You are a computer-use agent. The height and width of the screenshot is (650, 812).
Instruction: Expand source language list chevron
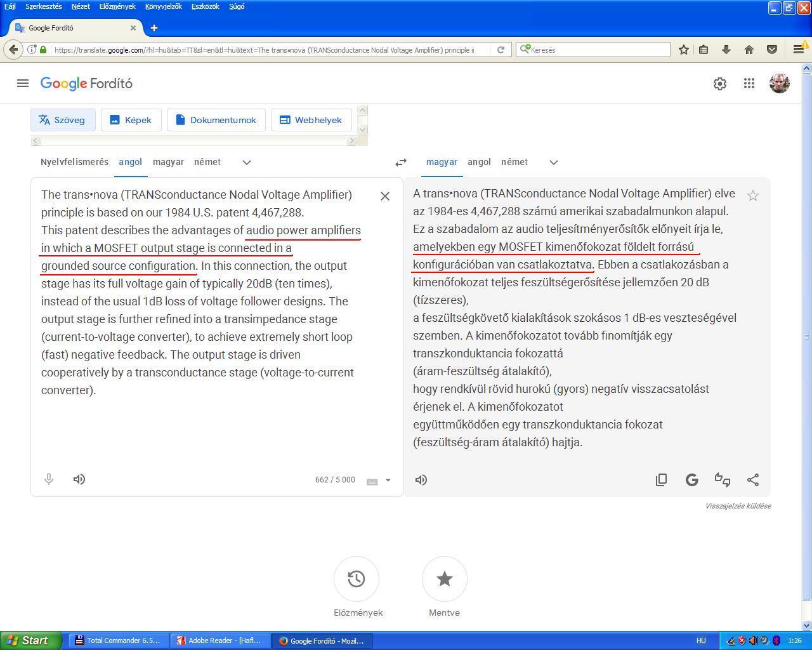247,162
